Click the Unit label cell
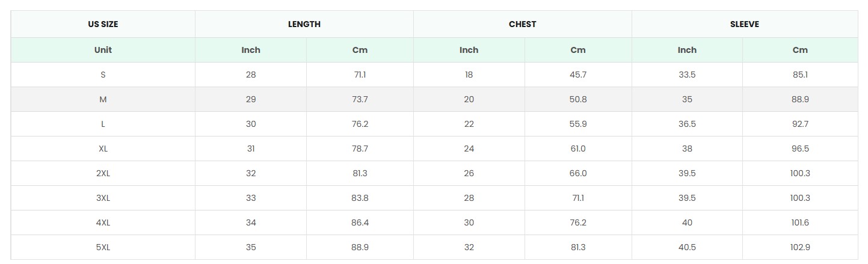 point(103,50)
